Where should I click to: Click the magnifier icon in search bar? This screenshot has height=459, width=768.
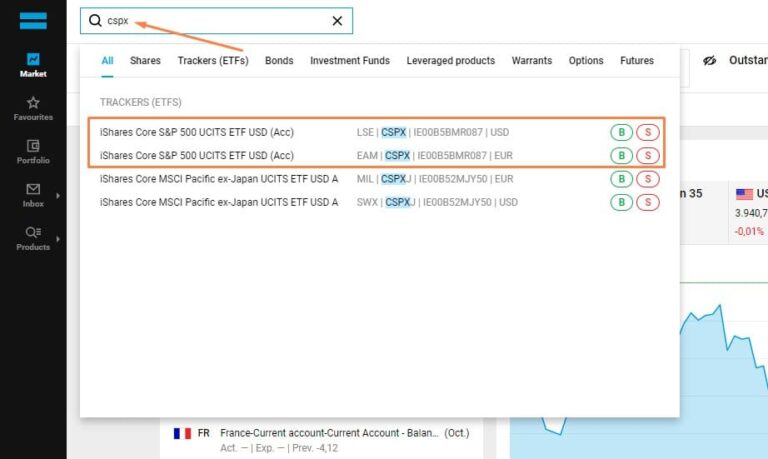[95, 21]
